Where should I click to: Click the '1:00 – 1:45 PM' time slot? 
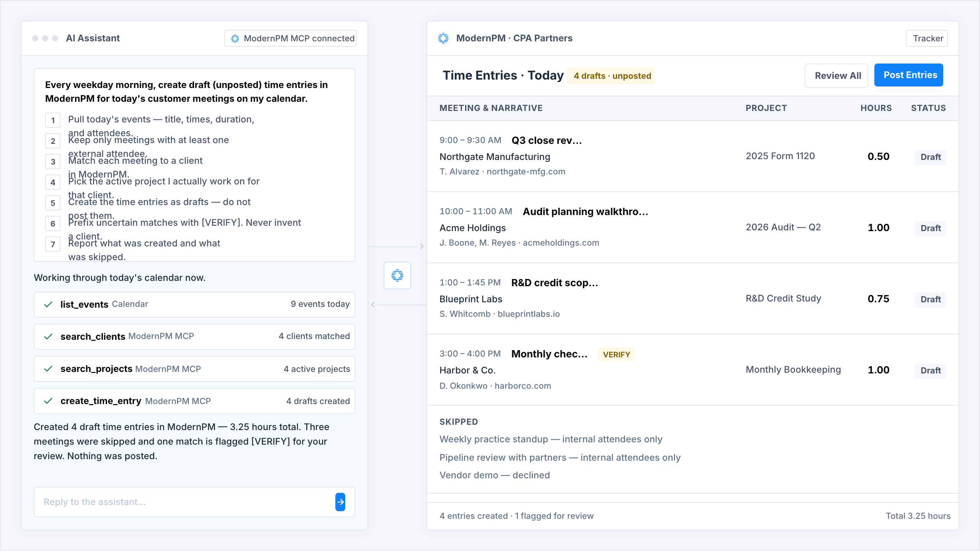(470, 283)
